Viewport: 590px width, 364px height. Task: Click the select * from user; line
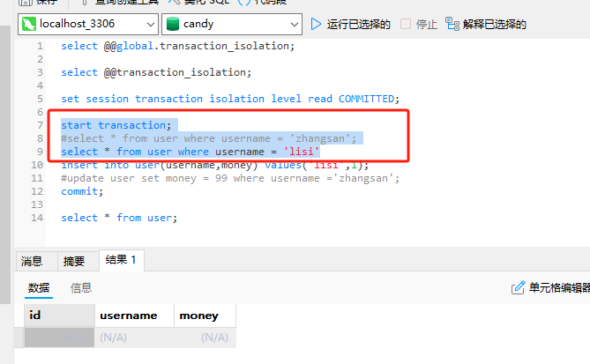119,218
